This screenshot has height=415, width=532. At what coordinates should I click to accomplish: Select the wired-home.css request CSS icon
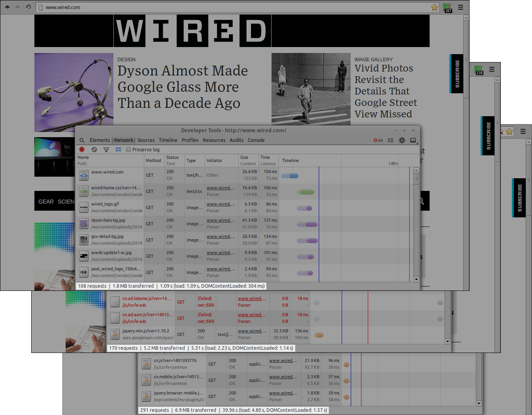pos(84,191)
